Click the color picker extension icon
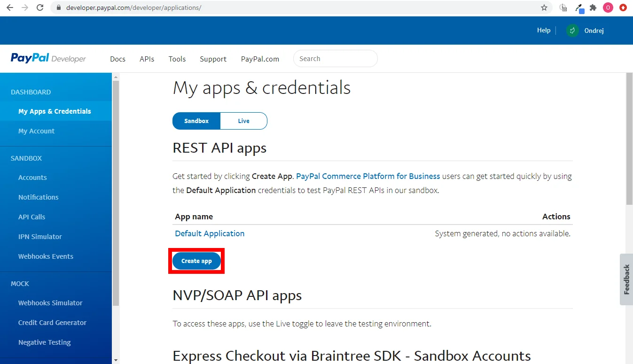 point(579,8)
